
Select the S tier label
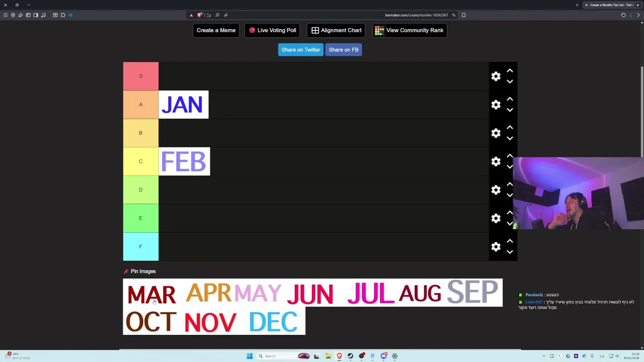tap(141, 76)
